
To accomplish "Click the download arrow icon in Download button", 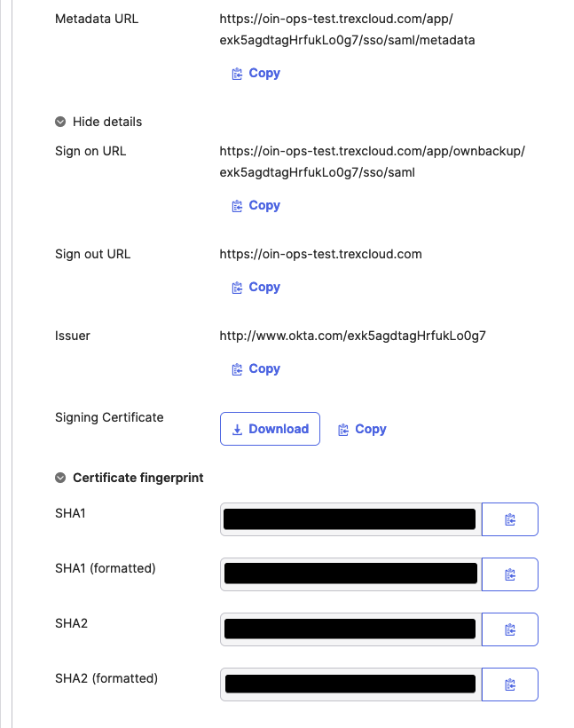I will (237, 429).
